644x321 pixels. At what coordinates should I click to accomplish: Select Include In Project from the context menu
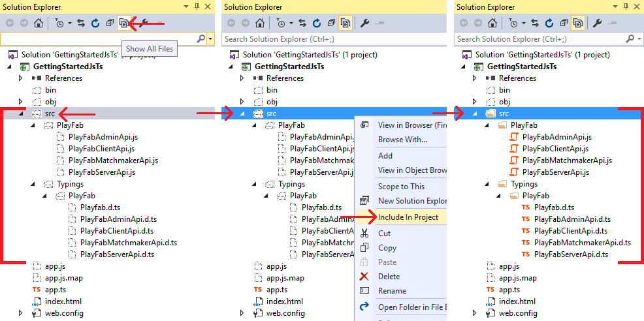(x=408, y=217)
